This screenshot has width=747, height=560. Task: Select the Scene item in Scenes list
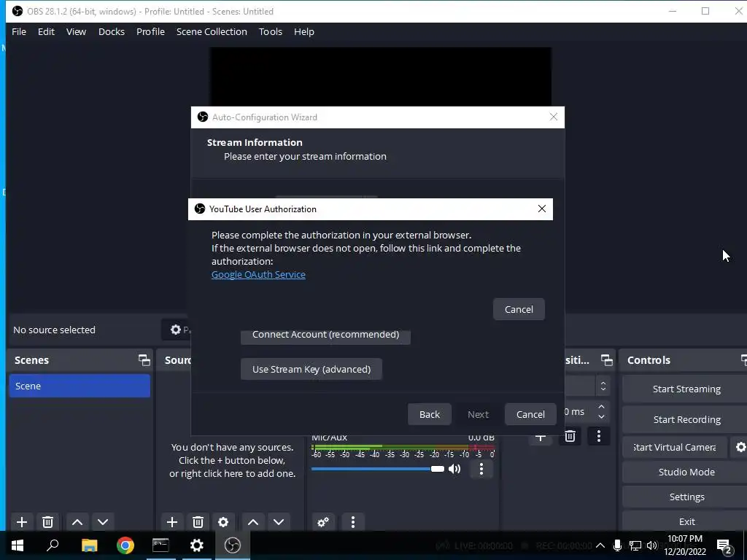click(80, 386)
